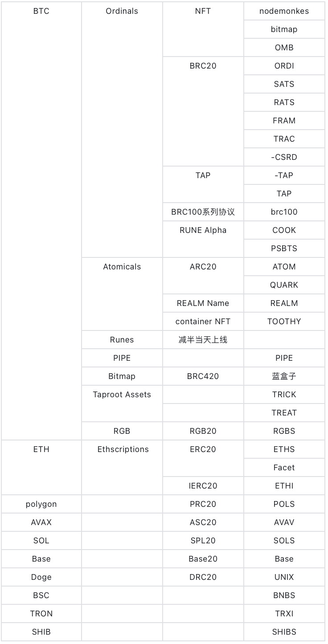Select the polygon chain cell

tap(41, 504)
